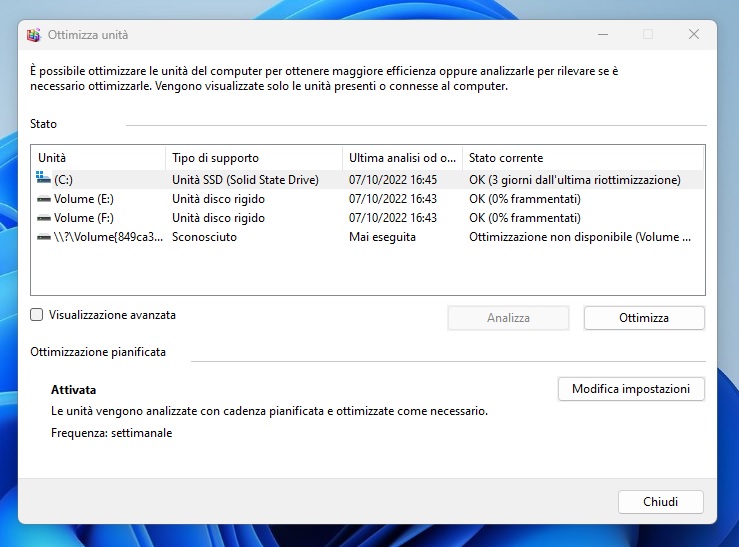
Task: Click the 'Sconosciuto' cell
Action: pyautogui.click(x=204, y=237)
